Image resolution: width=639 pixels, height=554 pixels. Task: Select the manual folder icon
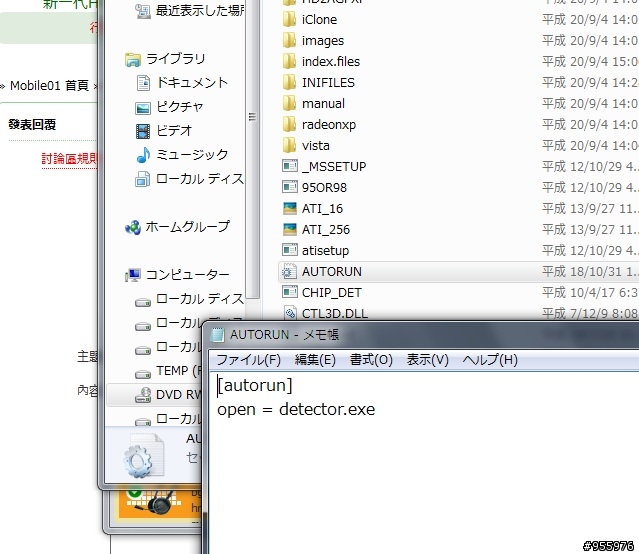coord(289,104)
